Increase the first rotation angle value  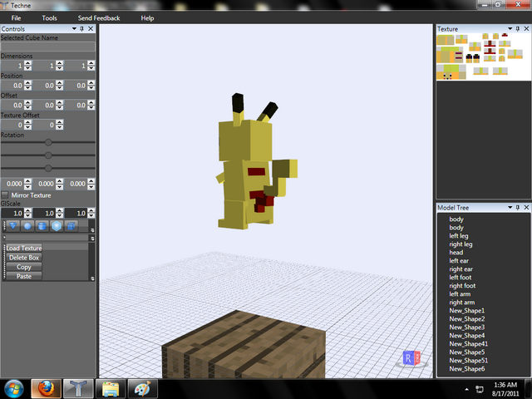pos(28,181)
